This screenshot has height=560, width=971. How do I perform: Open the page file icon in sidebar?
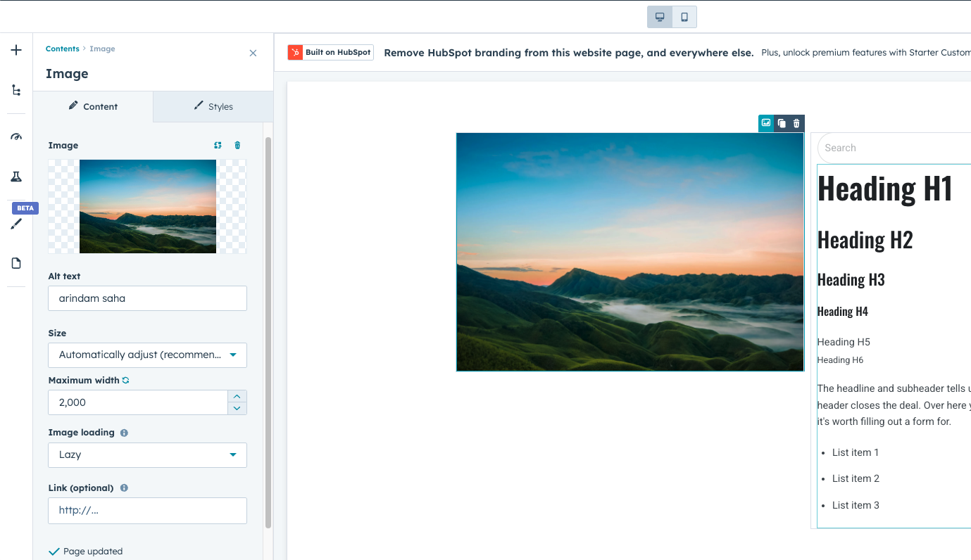(16, 263)
